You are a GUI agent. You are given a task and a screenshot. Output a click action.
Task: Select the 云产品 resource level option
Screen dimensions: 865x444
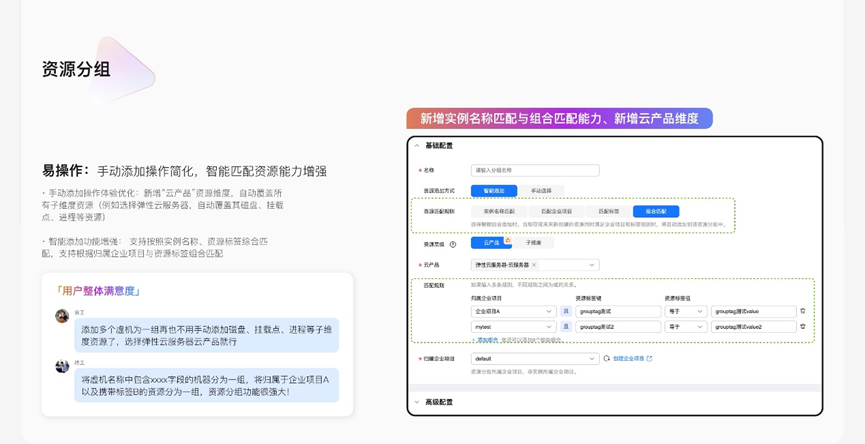coord(491,243)
